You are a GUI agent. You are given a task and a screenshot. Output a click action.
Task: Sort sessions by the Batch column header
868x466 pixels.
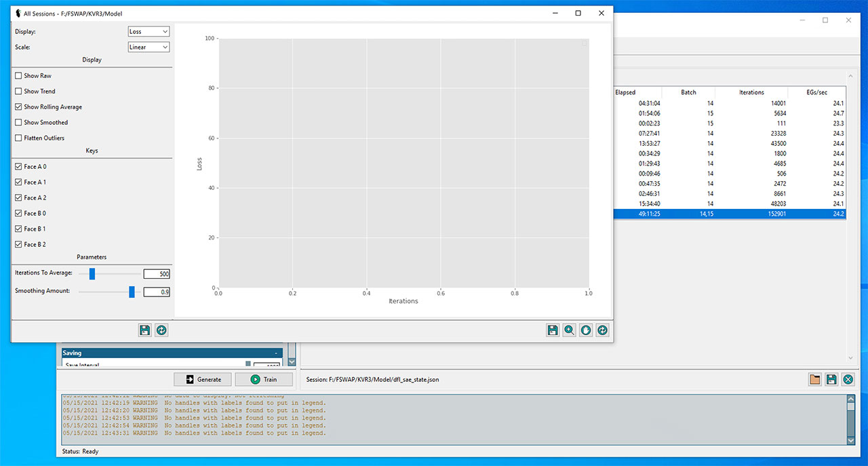[x=688, y=92]
